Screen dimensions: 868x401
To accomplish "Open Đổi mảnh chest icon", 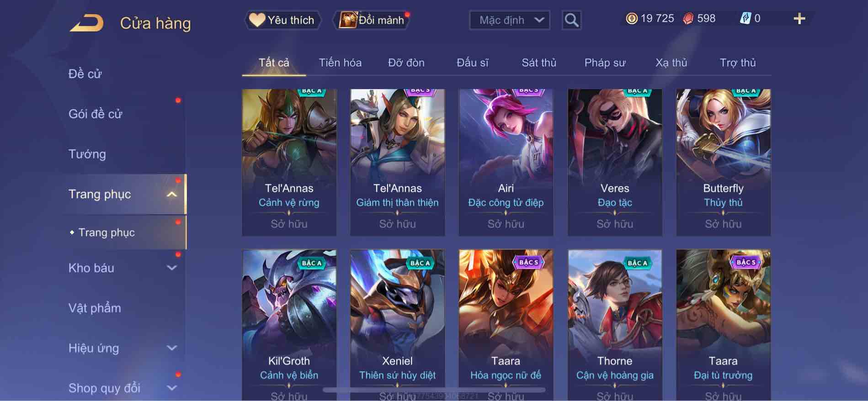I will (372, 20).
